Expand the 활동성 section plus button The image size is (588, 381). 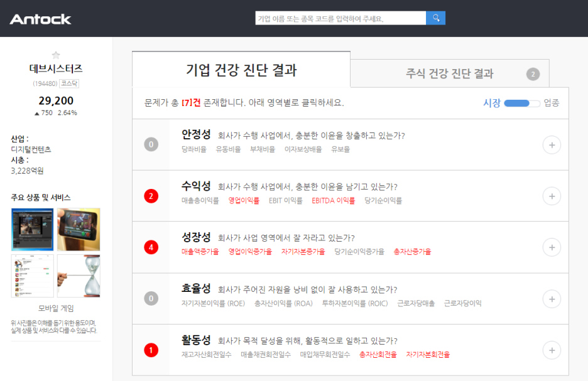pyautogui.click(x=552, y=350)
